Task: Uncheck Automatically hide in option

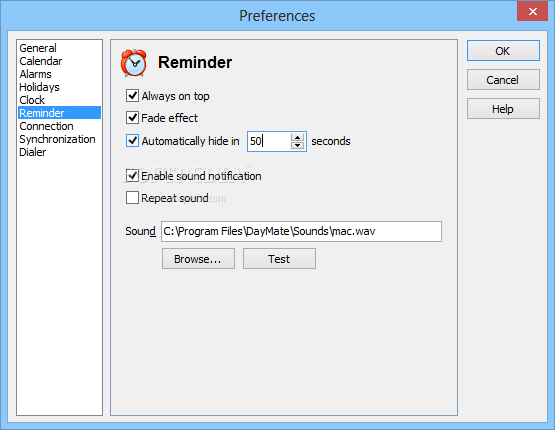Action: pyautogui.click(x=132, y=141)
